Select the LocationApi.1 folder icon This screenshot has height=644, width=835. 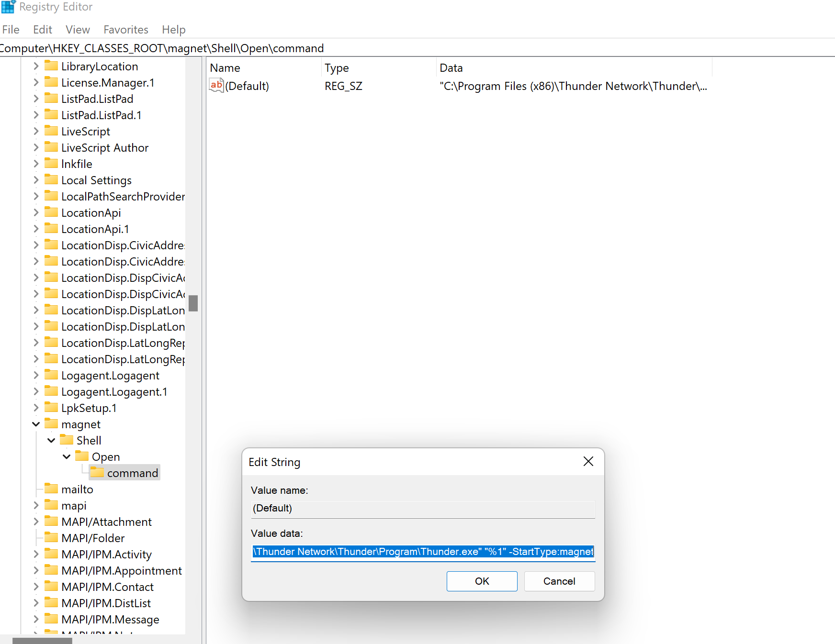click(51, 228)
